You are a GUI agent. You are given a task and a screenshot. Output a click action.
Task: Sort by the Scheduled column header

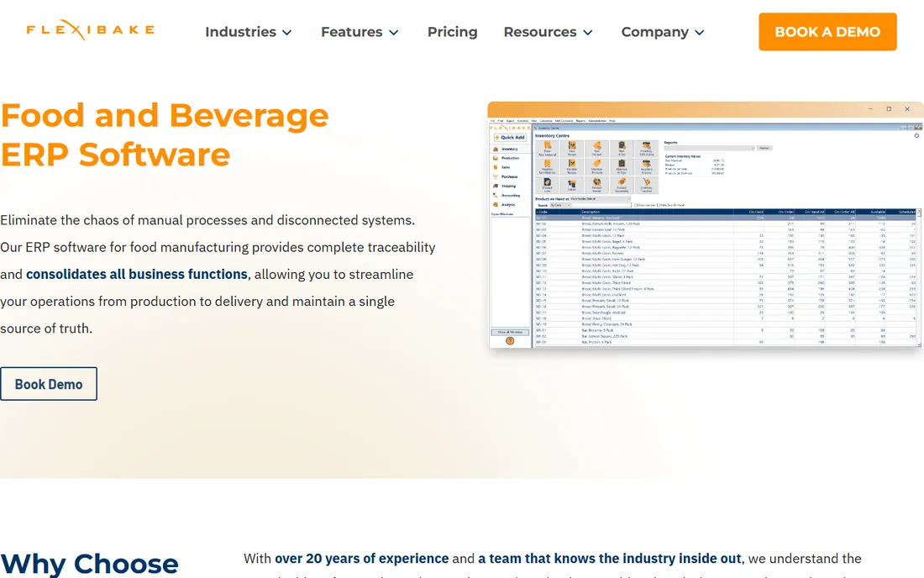pyautogui.click(x=901, y=212)
